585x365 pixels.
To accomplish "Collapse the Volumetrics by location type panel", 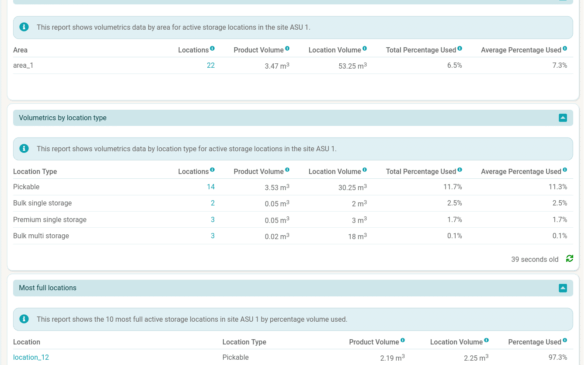I will (563, 118).
